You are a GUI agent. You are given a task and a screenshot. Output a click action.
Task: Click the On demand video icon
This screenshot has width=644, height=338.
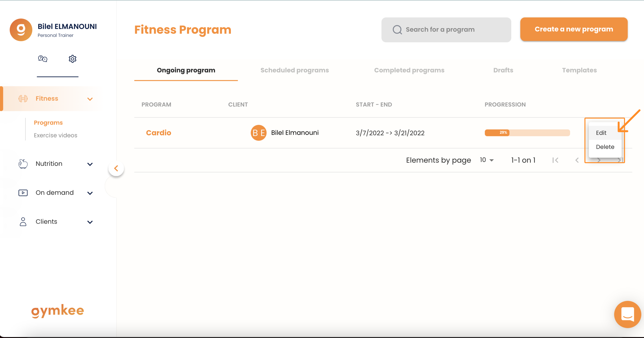[23, 193]
